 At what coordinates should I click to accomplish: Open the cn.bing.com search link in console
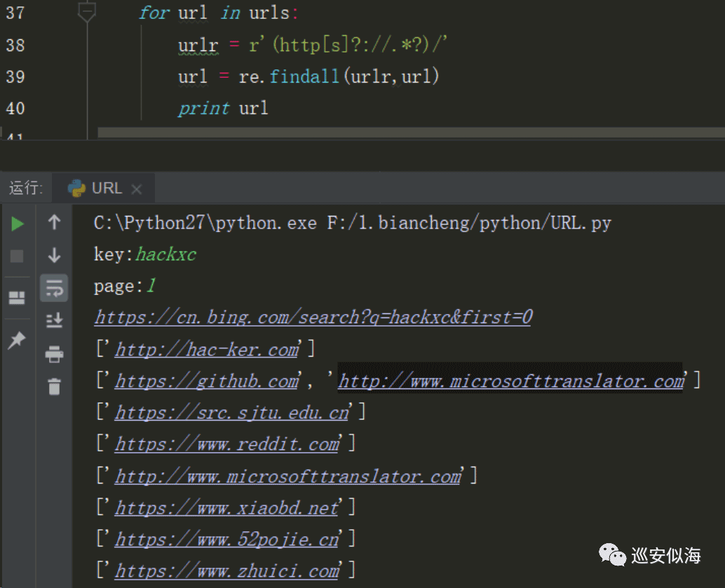coord(313,317)
